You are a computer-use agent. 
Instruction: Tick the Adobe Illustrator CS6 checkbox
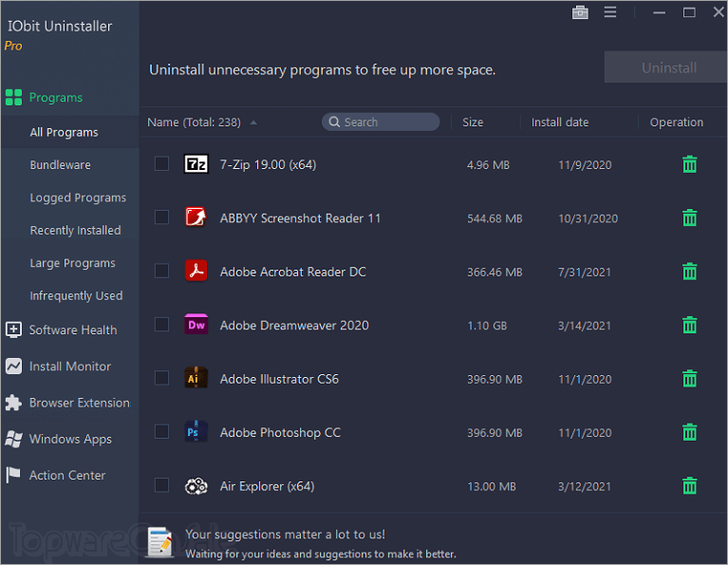(161, 378)
